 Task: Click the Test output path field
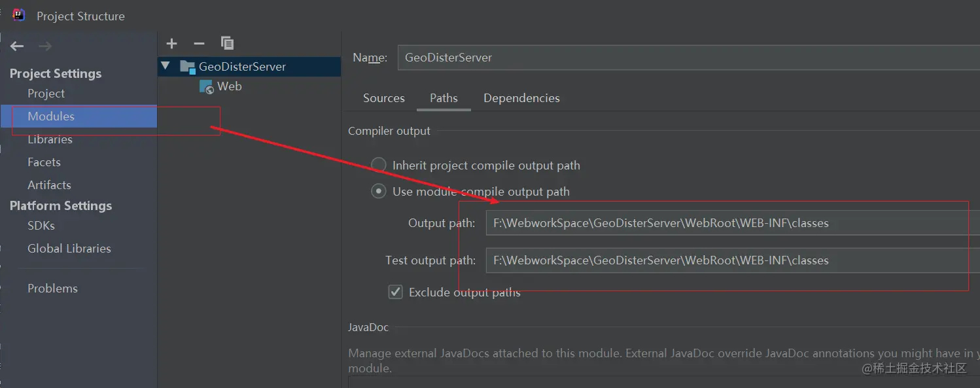click(x=726, y=260)
